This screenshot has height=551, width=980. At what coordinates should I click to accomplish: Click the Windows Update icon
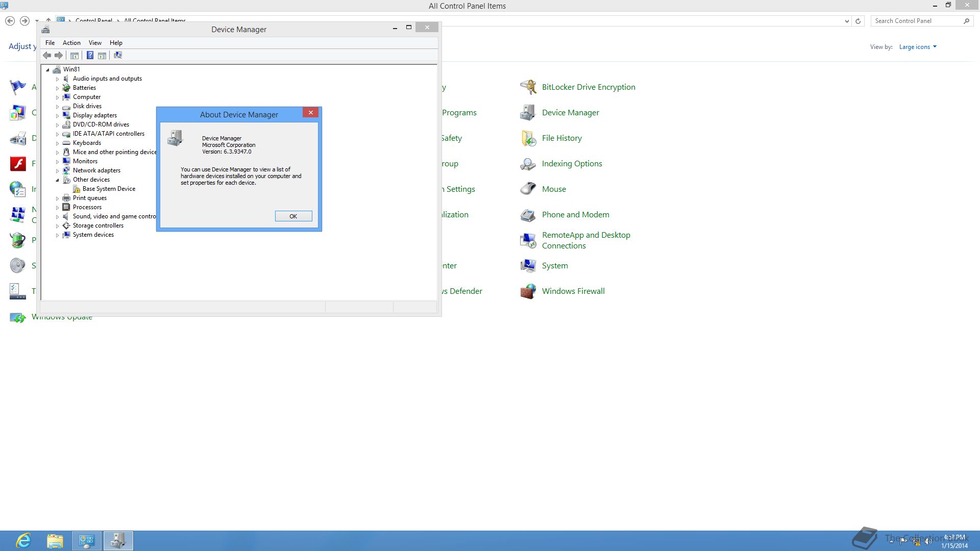coord(18,318)
